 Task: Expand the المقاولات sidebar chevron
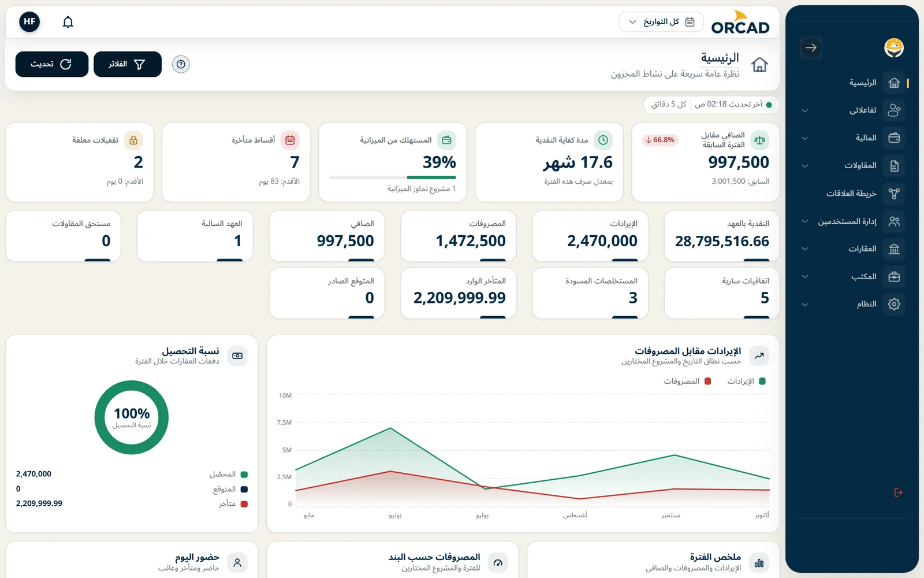(805, 166)
